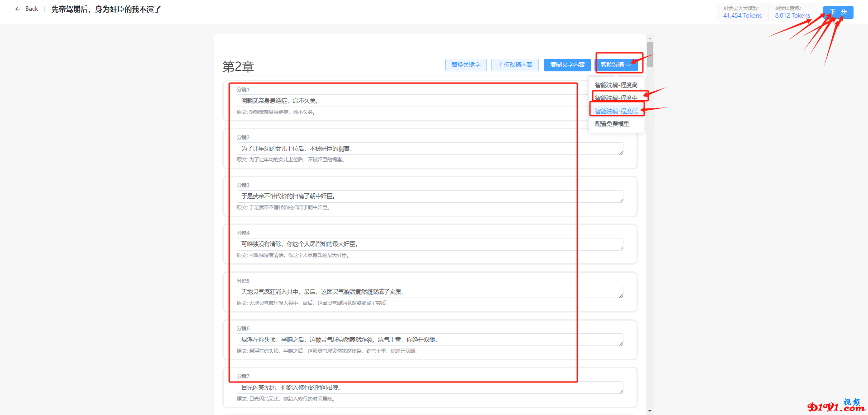Click the 复制文字内容 button

click(567, 65)
